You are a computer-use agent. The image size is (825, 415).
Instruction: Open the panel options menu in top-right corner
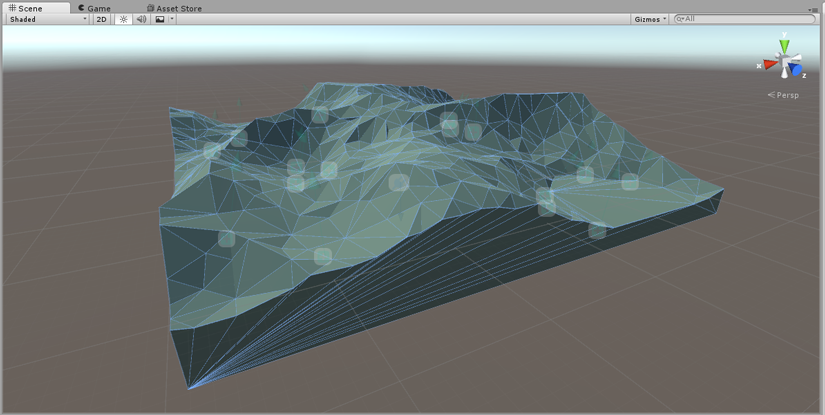tap(812, 8)
